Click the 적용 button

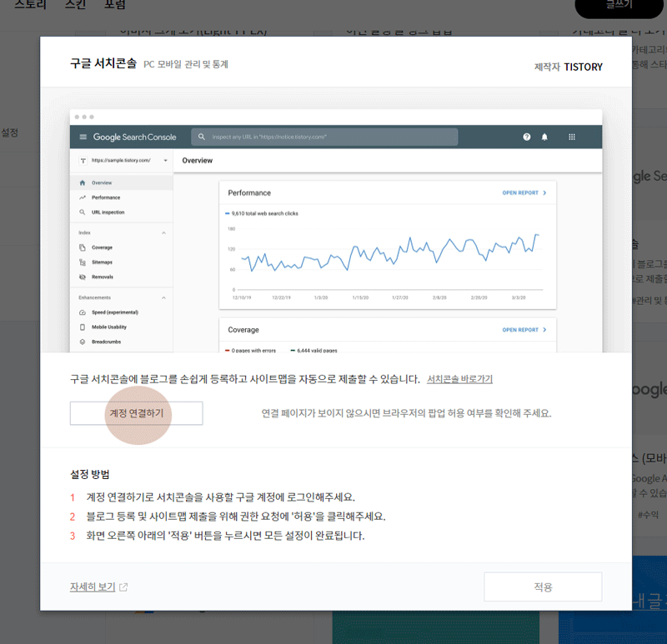543,587
